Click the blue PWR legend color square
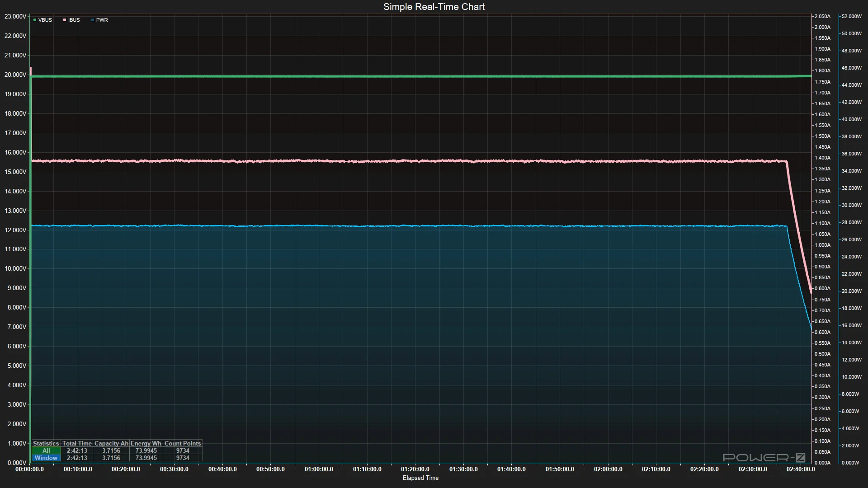Viewport: 868px width, 488px height. [x=93, y=20]
